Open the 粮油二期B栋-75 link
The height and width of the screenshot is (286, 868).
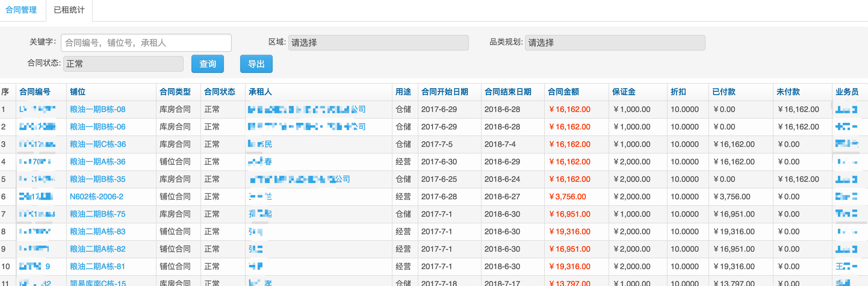tap(98, 214)
